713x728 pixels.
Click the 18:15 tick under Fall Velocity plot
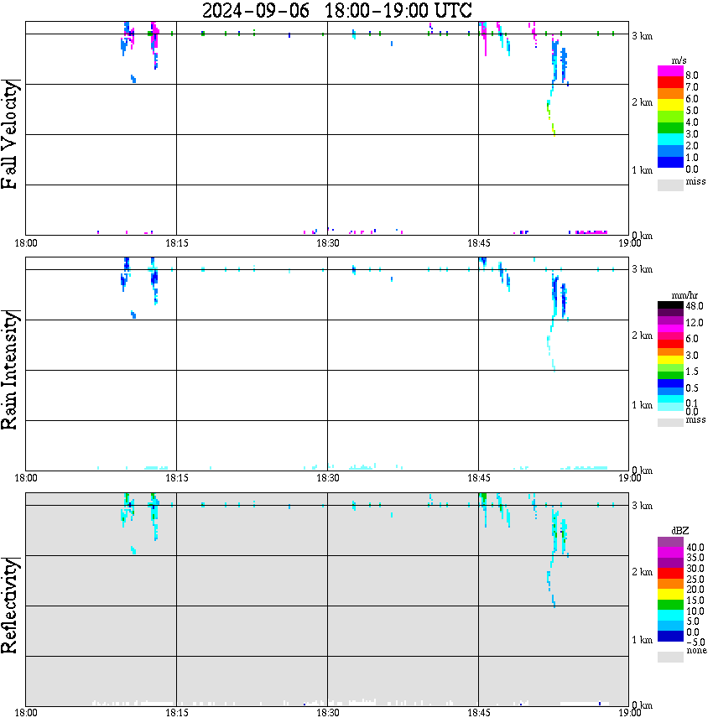(177, 243)
